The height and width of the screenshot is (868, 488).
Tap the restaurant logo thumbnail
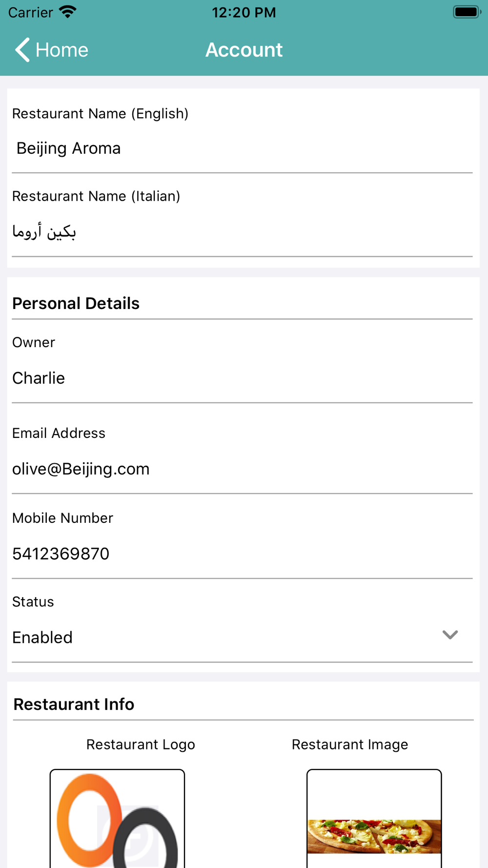117,819
